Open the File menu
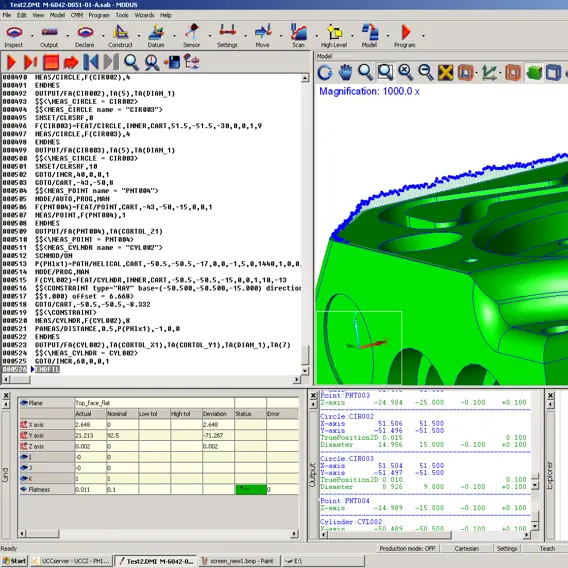The height and width of the screenshot is (568, 568). click(7, 15)
